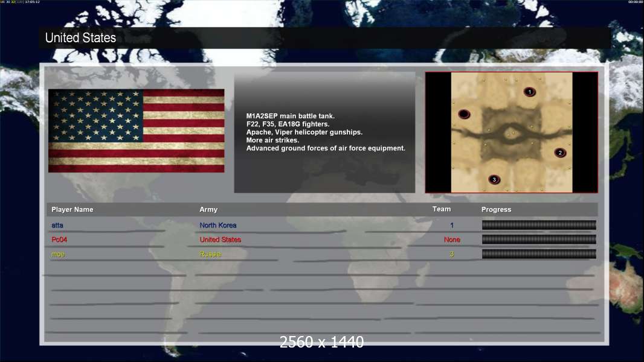Click Apache, Viper helicopter gunships line

tap(304, 132)
